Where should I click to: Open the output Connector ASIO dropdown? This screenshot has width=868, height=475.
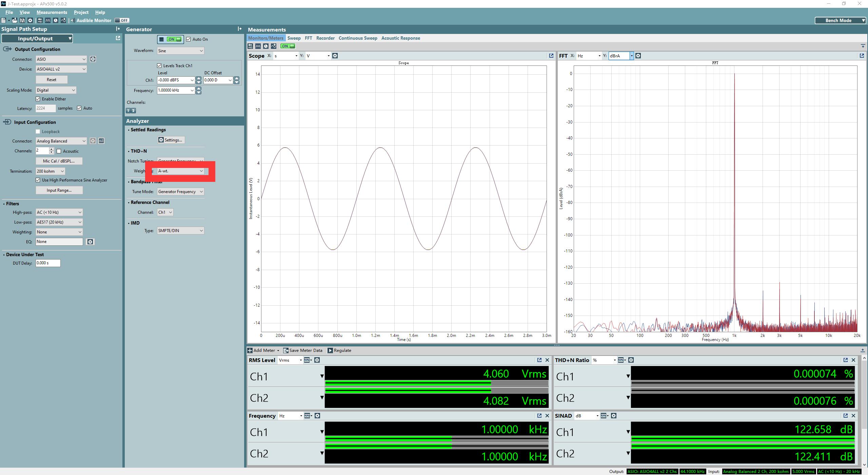click(61, 59)
